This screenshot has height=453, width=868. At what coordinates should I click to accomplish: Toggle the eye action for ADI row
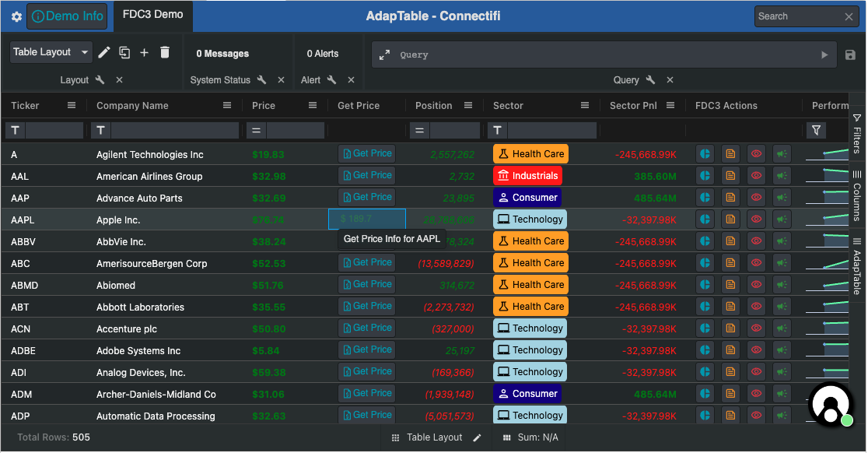[x=756, y=371]
